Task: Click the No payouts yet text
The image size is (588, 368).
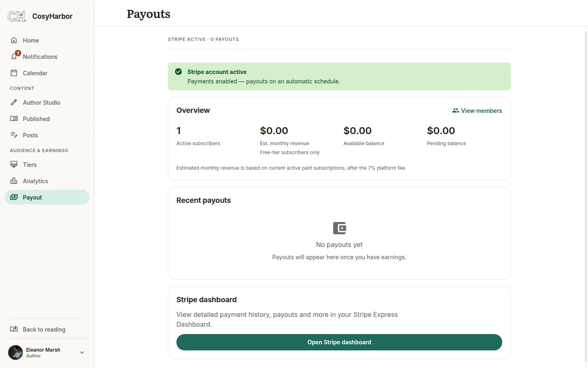Action: pos(339,245)
